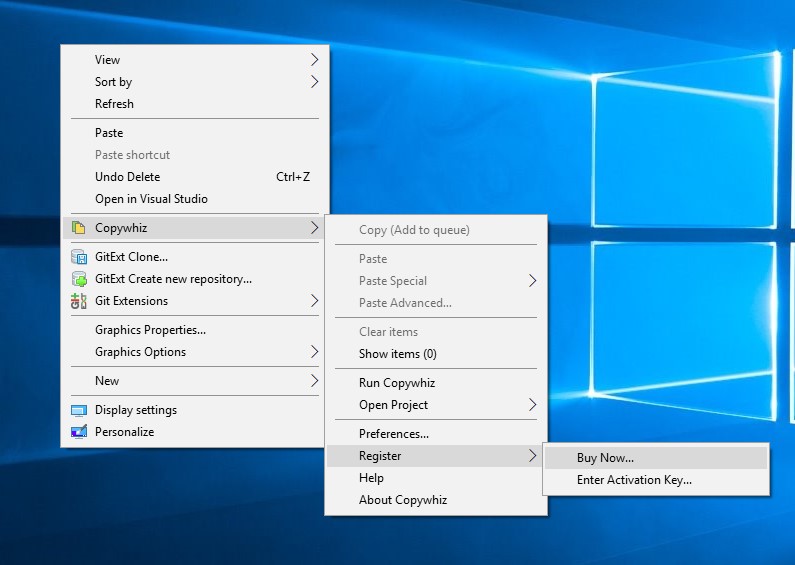Expand the Sort by submenu arrow
Viewport: 795px width, 565px height.
(314, 82)
